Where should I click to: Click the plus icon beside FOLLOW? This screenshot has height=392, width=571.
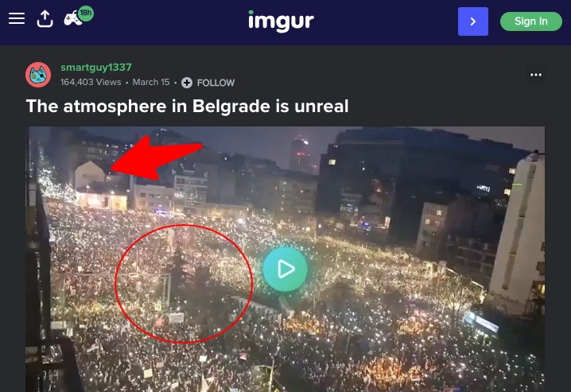187,83
